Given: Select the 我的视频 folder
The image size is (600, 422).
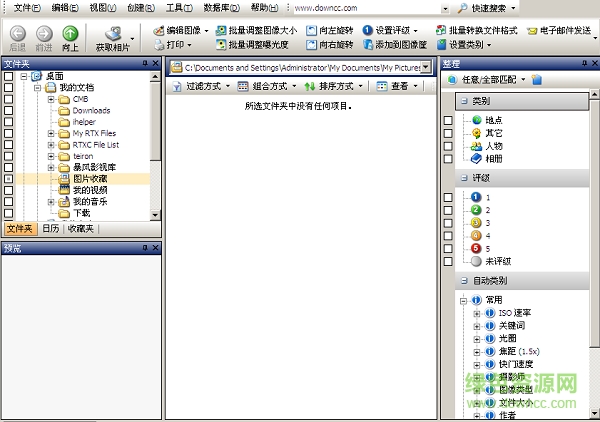Looking at the screenshot, I should 90,190.
